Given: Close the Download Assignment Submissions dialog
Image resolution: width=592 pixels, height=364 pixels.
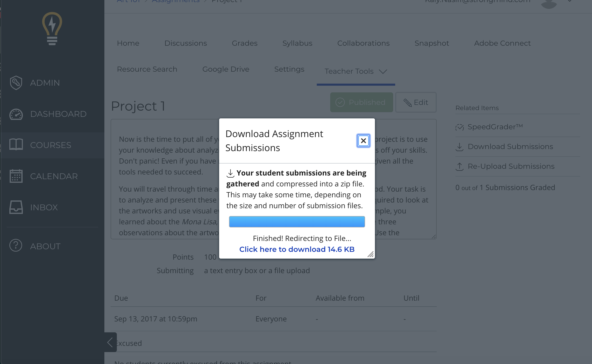Looking at the screenshot, I should click(x=364, y=141).
